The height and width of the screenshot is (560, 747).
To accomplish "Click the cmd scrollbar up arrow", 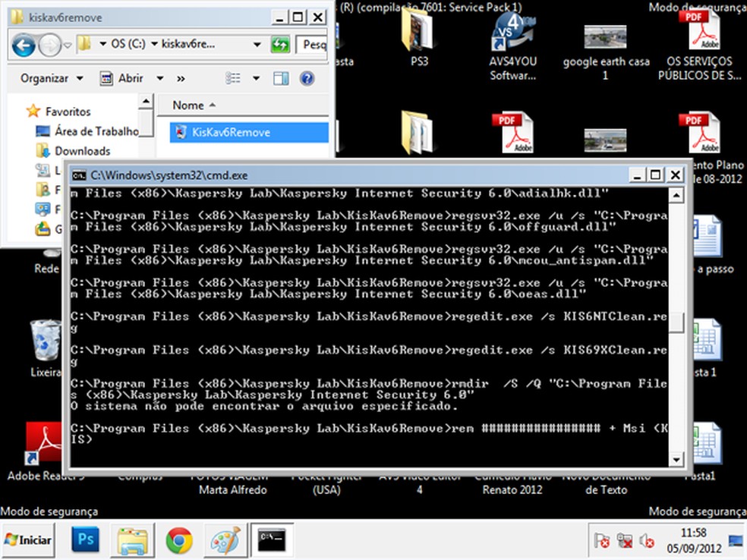I will click(676, 195).
